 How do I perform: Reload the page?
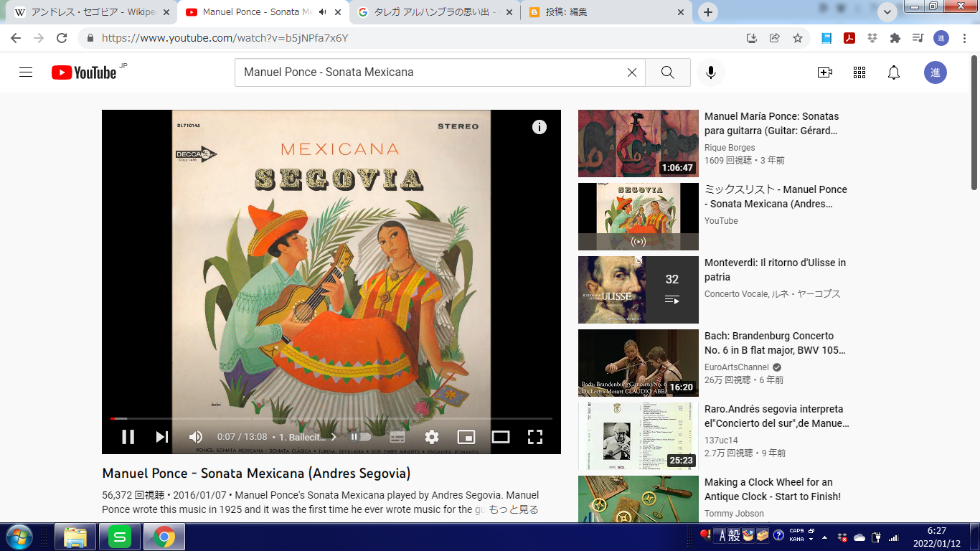tap(62, 38)
